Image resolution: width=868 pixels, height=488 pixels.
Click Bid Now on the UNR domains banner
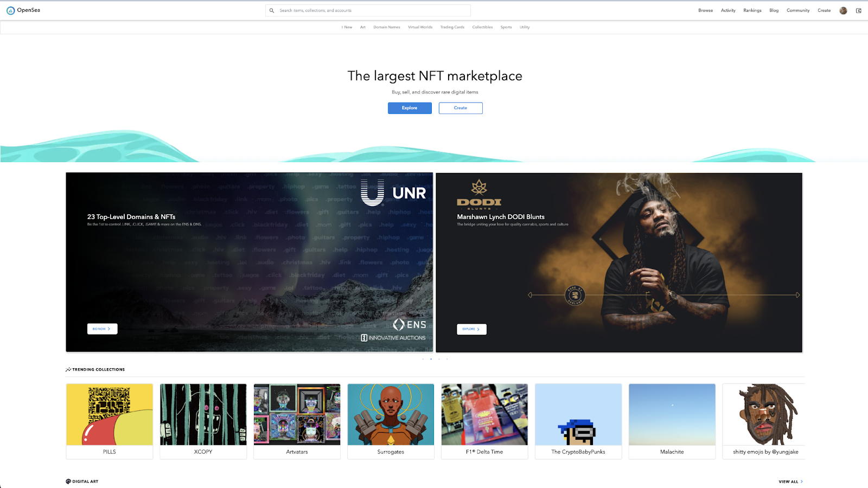tap(102, 329)
